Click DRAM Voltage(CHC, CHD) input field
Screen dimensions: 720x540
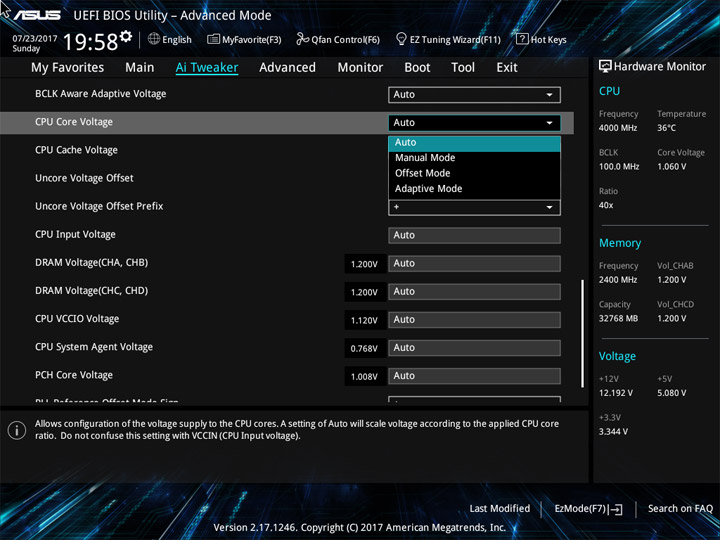click(x=474, y=292)
